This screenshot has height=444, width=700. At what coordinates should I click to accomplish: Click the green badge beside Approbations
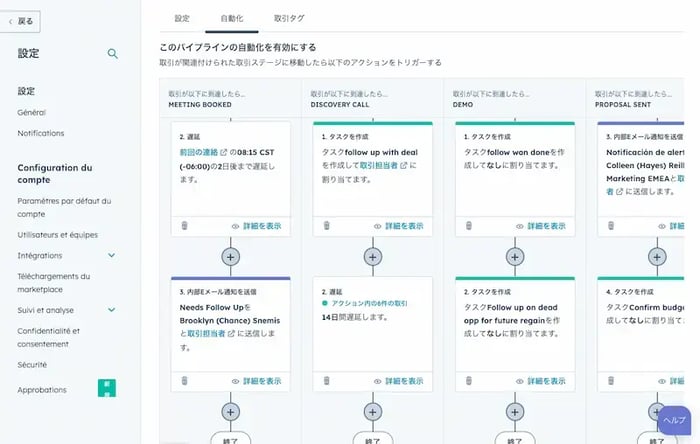[107, 388]
